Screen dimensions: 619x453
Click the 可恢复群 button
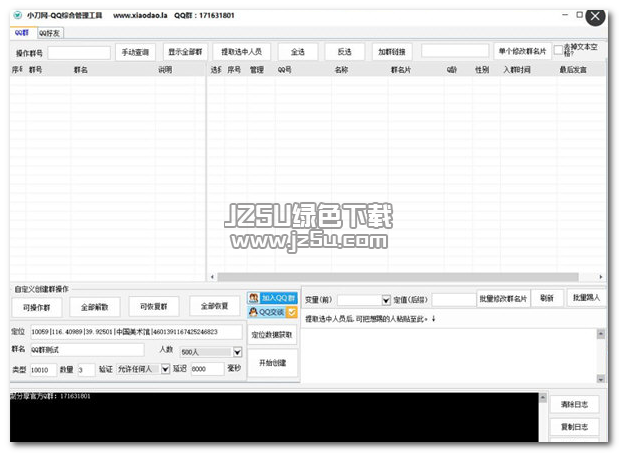[154, 306]
